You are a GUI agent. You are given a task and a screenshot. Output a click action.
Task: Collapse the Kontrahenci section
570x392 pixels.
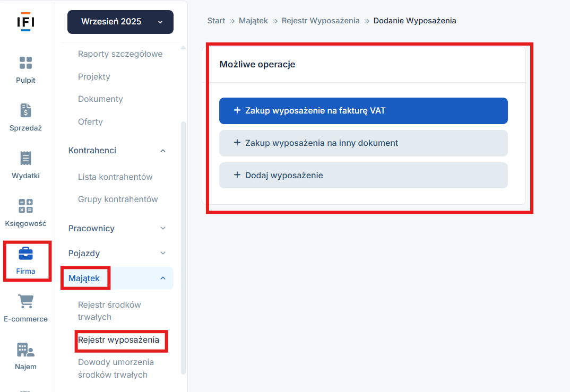pos(163,151)
